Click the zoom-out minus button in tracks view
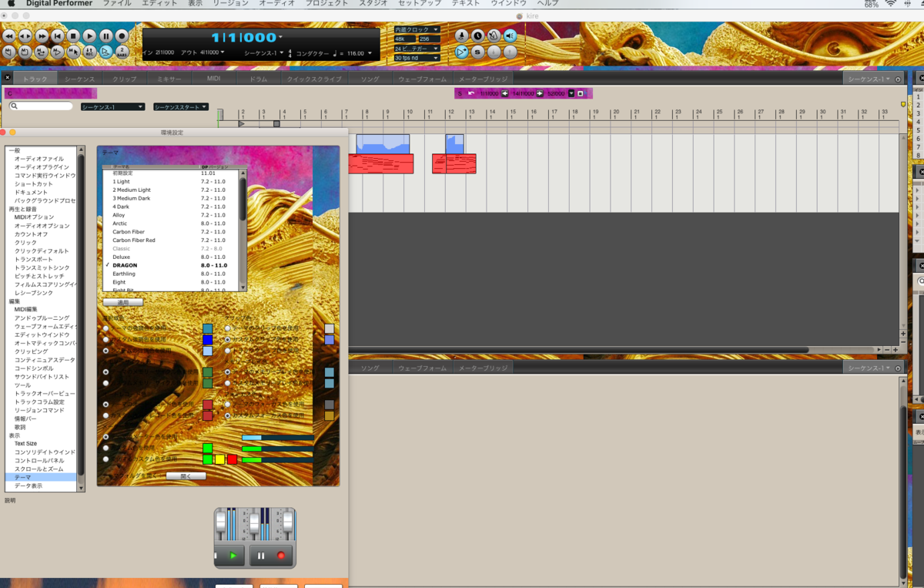924x588 pixels. click(x=887, y=350)
